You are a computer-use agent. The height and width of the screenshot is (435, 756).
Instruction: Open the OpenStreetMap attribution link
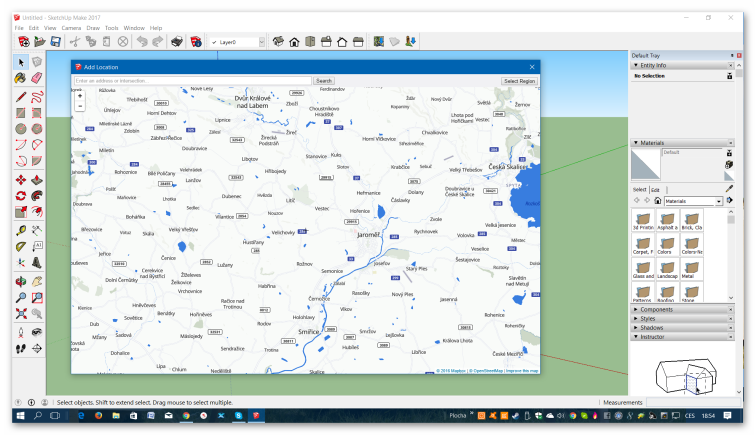pos(486,371)
